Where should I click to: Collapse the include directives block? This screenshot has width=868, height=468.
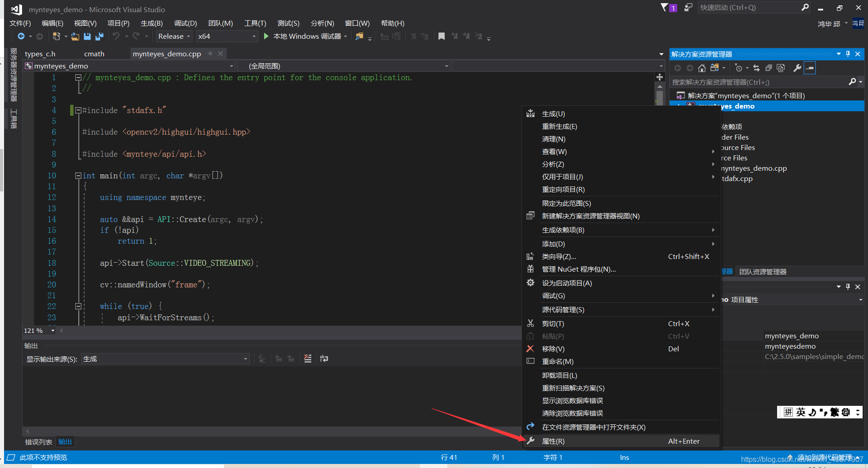tap(78, 110)
